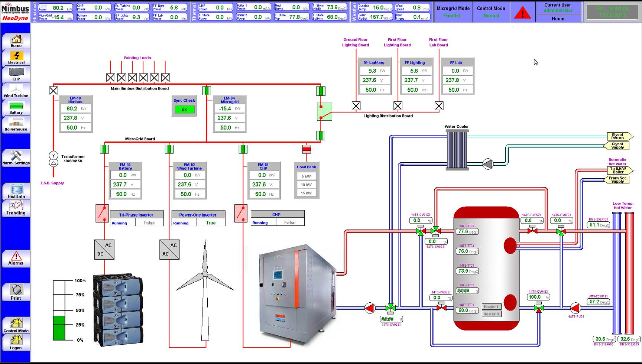
Task: Enable Heater II on the storage tank
Action: [491, 314]
